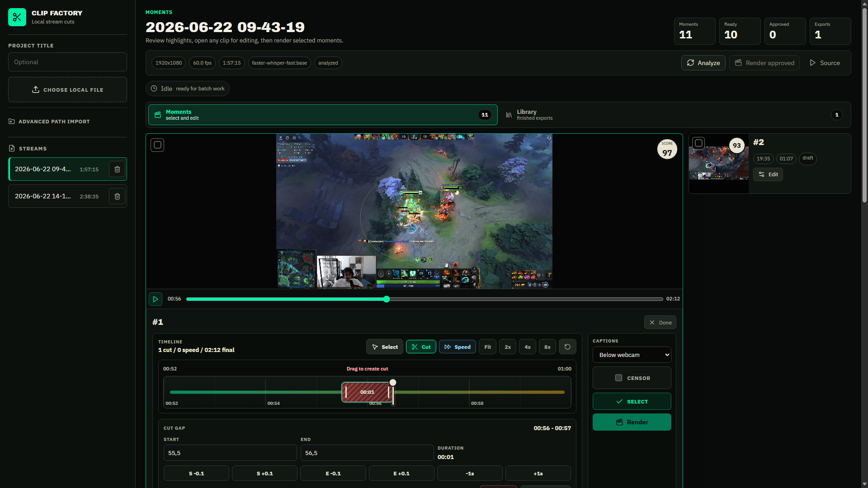This screenshot has width=868, height=488.
Task: Click the -1s nudge button
Action: click(470, 474)
